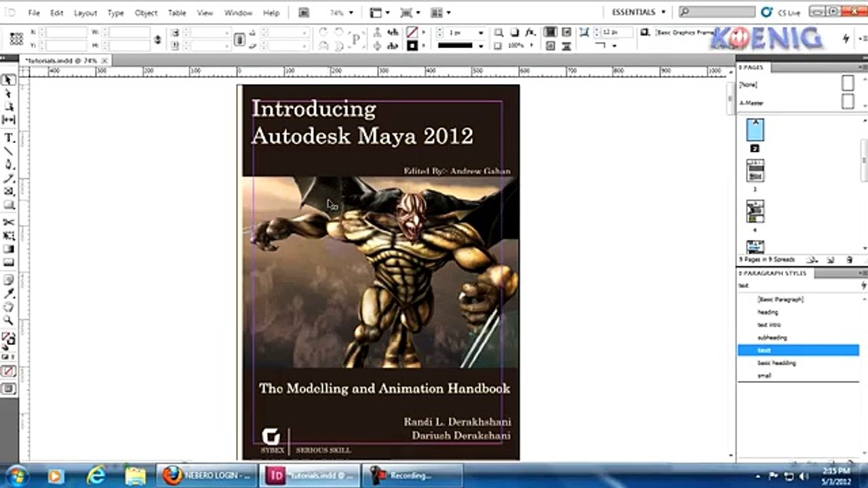Delete selected page with trash icon

click(849, 260)
